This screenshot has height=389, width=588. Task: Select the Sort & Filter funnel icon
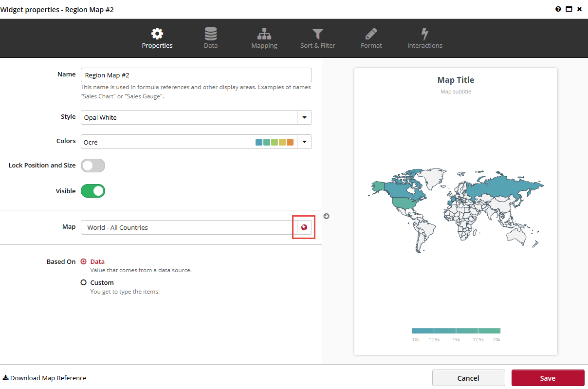[317, 33]
